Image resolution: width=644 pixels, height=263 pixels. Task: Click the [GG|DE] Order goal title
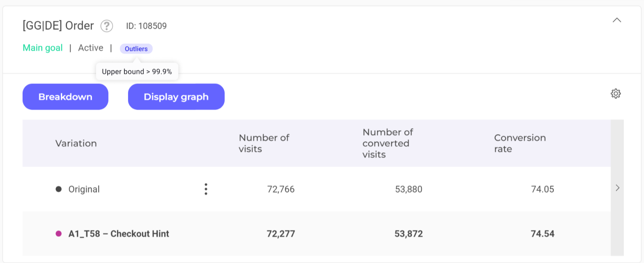tap(58, 26)
